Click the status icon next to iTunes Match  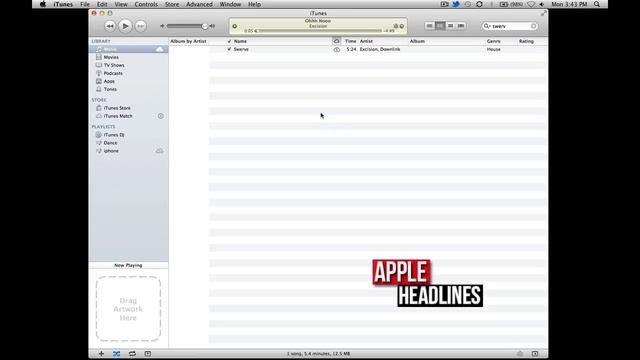click(161, 116)
